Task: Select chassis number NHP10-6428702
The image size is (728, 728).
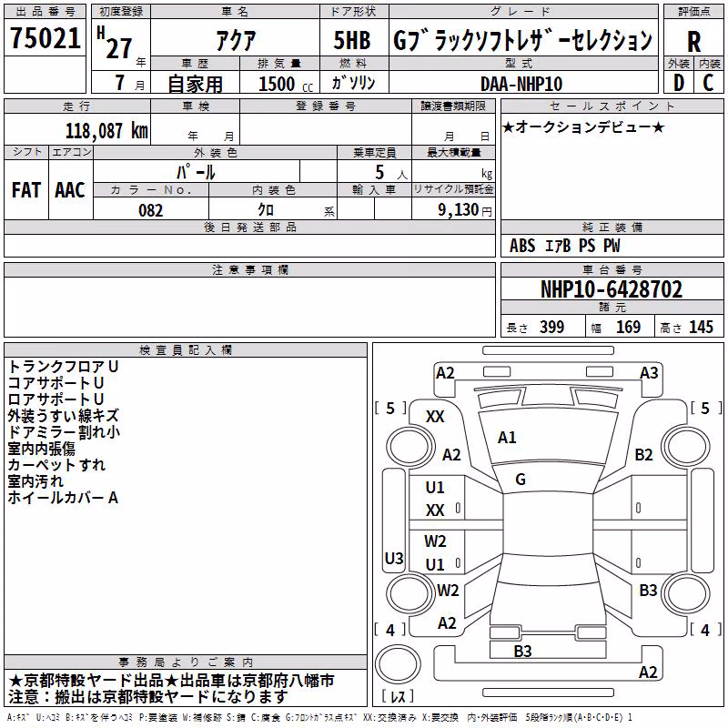Action: pos(612,289)
